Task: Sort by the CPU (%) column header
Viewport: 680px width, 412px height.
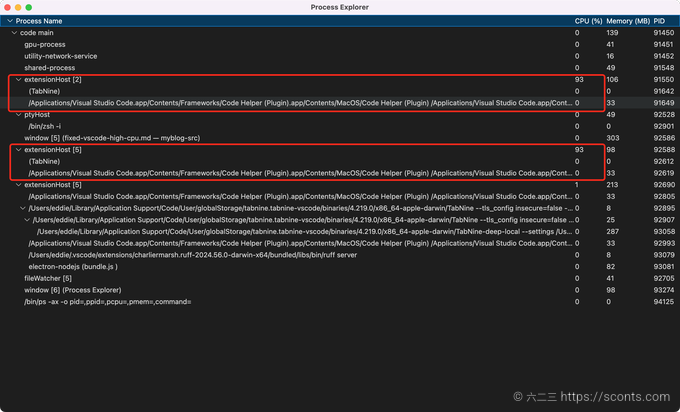Action: point(588,21)
